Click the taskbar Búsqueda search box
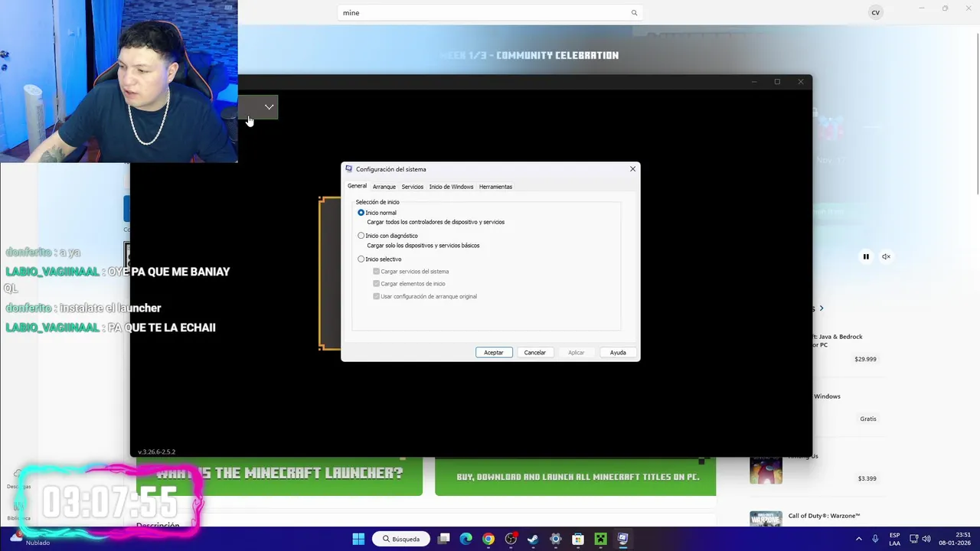Viewport: 980px width, 551px height. (x=402, y=539)
